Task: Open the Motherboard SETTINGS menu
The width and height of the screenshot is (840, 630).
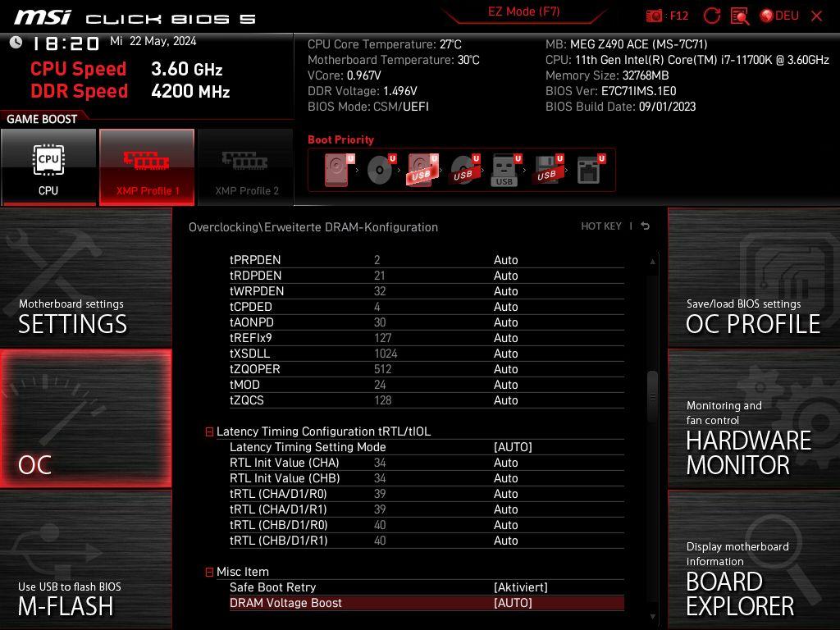Action: coord(85,277)
